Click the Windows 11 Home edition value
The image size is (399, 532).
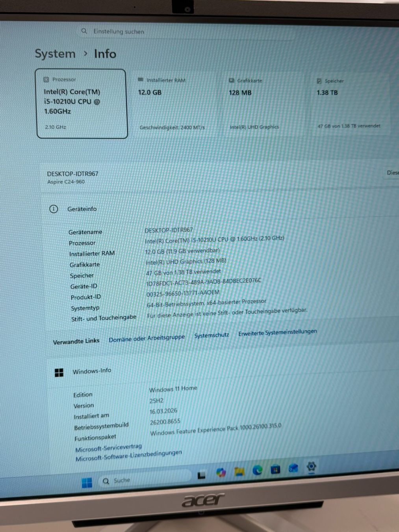(x=173, y=389)
